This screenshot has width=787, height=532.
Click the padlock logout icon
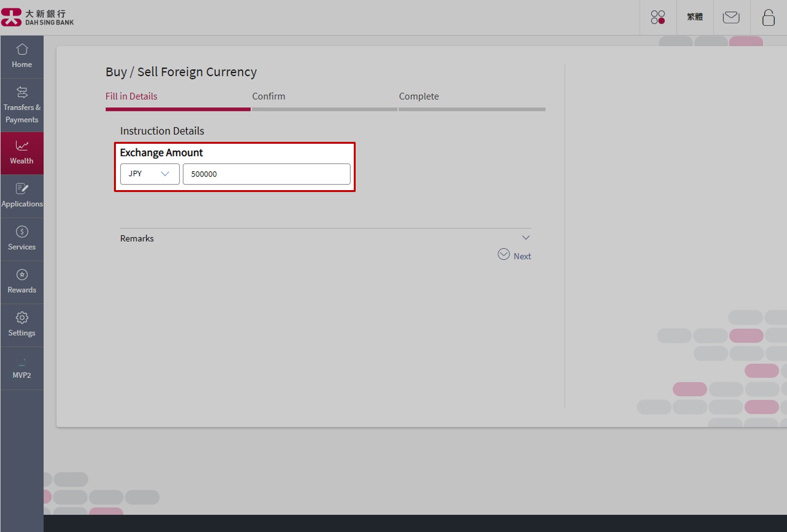tap(769, 17)
